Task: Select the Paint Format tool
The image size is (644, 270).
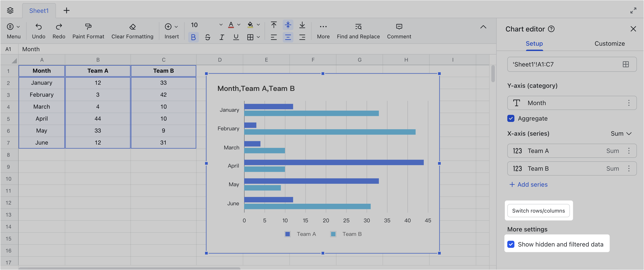Action: click(x=88, y=30)
